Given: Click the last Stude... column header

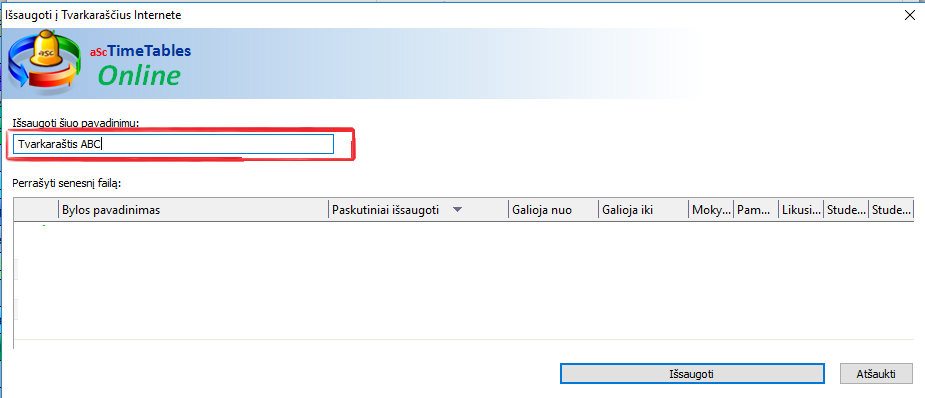Looking at the screenshot, I should tap(891, 210).
